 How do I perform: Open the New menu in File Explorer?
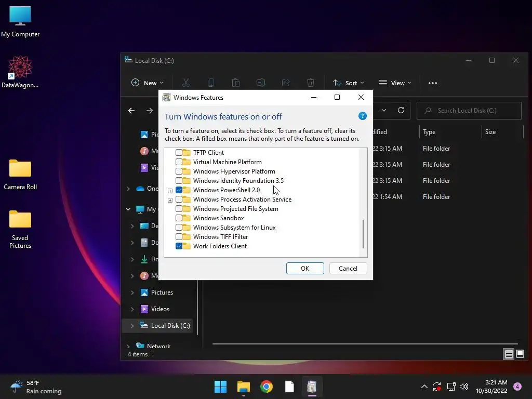click(147, 83)
